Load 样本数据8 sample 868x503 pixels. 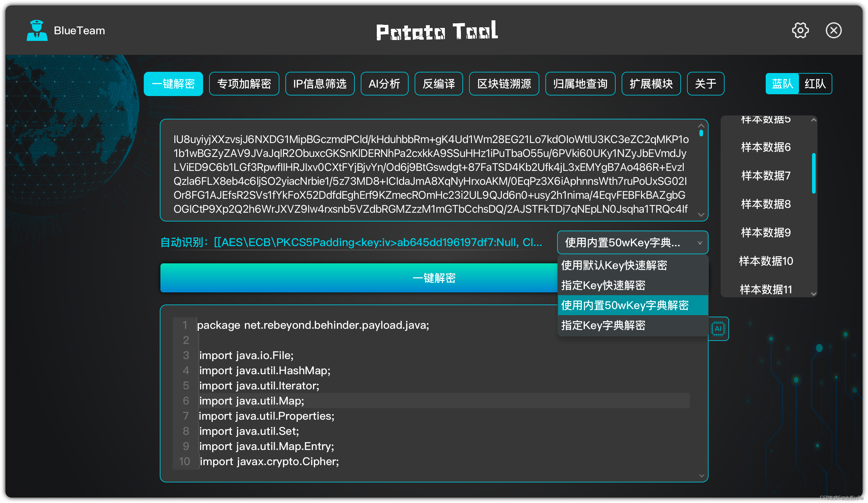[766, 205]
